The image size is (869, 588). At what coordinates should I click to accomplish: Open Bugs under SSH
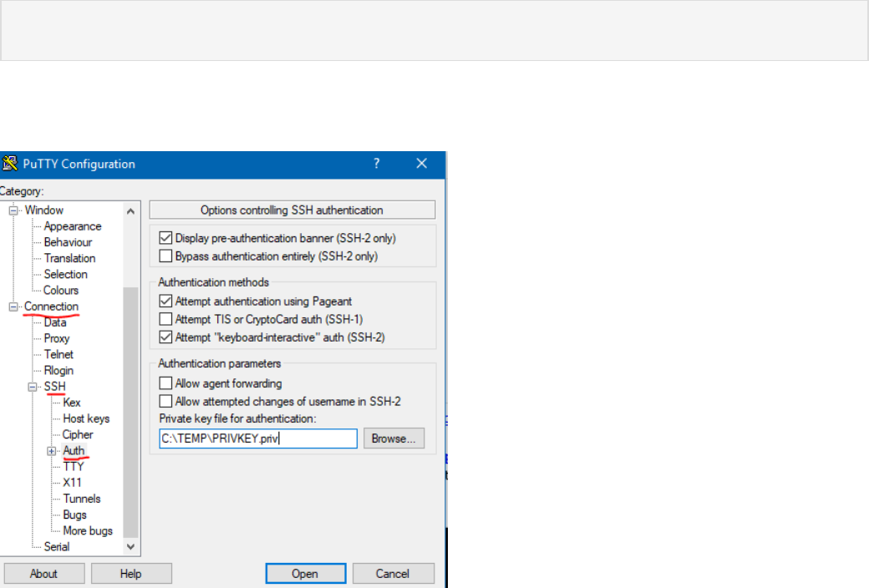coord(75,515)
